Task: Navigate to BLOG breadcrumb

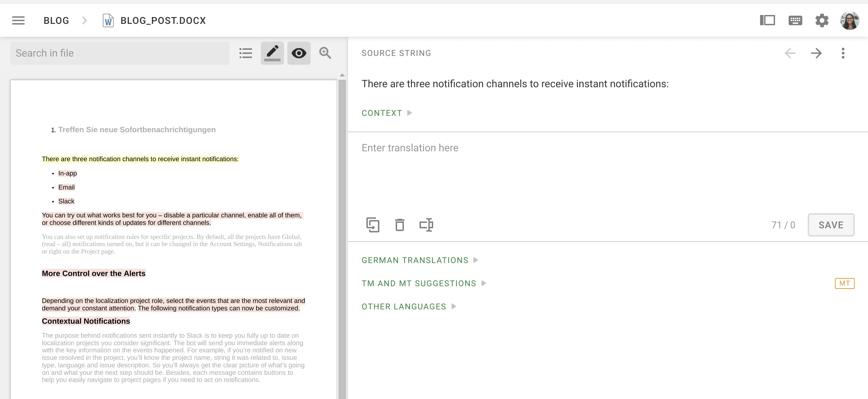Action: 56,20
